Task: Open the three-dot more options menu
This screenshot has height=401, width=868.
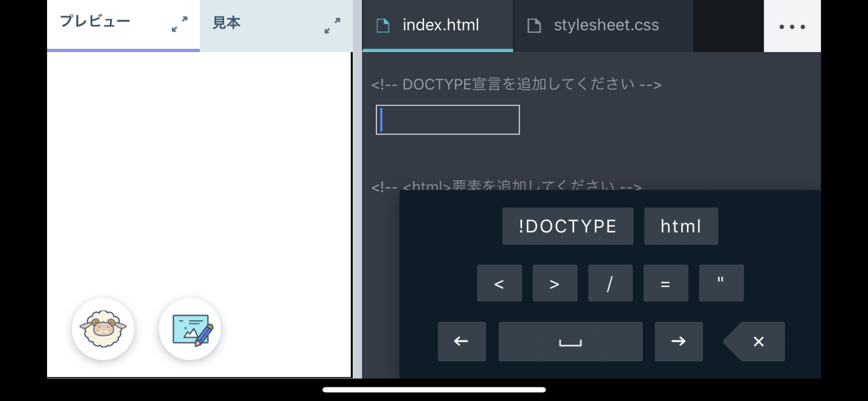Action: click(792, 27)
